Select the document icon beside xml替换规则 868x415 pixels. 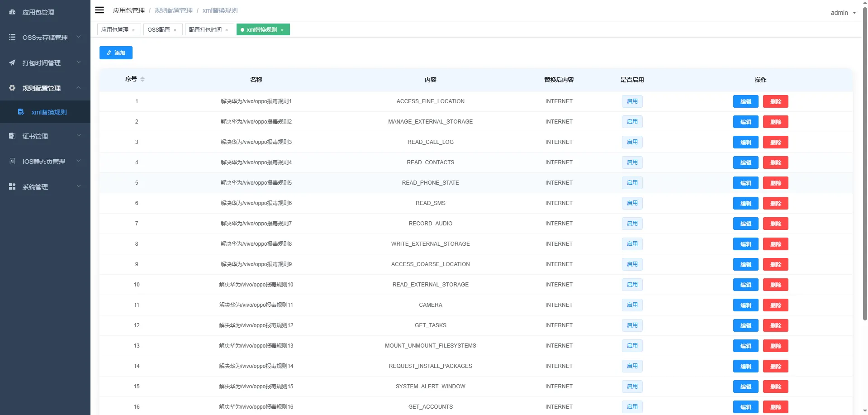21,112
